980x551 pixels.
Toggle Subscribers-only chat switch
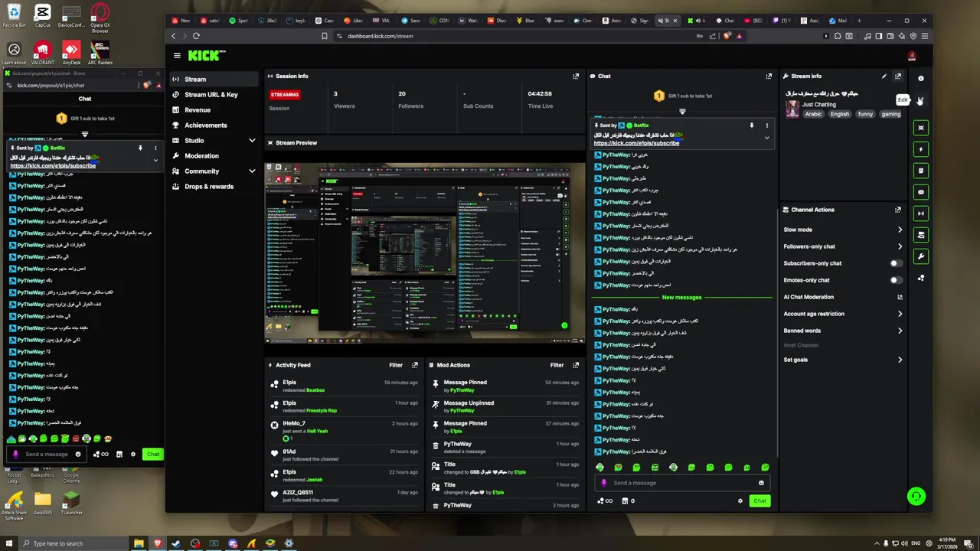tap(896, 263)
